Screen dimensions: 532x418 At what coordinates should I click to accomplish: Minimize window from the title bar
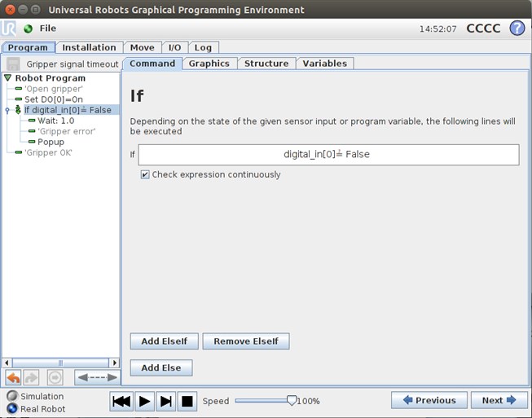(23, 10)
